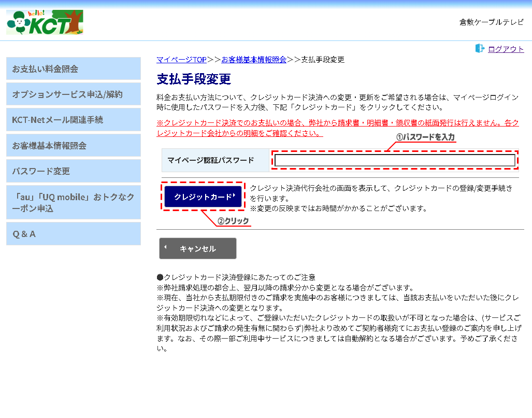The height and width of the screenshot is (418, 532).
Task: Click the red underlined credit card notice
Action: 338,128
